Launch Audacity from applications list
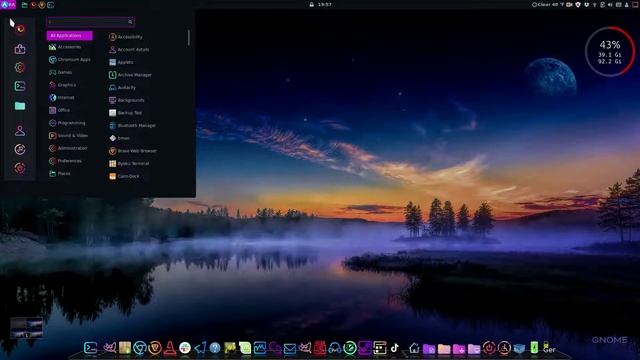This screenshot has height=360, width=640. coord(122,87)
